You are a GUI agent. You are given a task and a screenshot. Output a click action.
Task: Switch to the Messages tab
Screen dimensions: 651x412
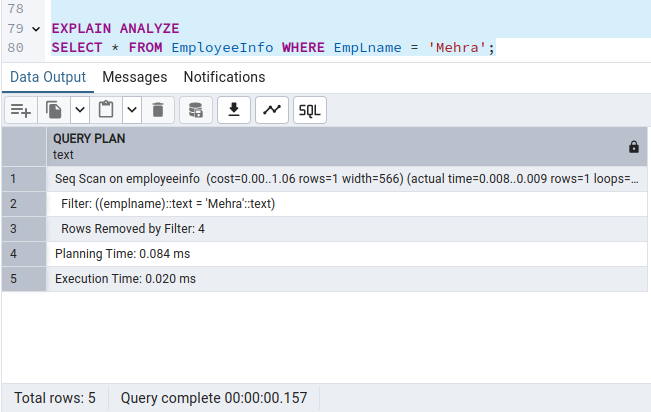[x=134, y=77]
